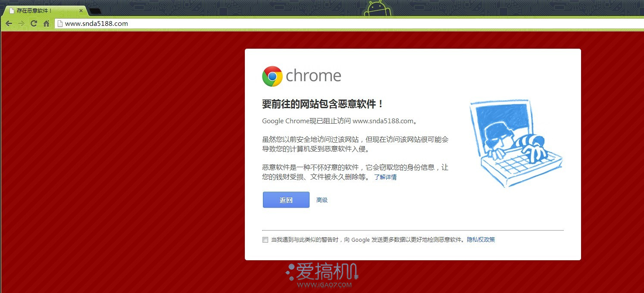Click the greyed forward arrow
The height and width of the screenshot is (293, 644).
(x=21, y=23)
